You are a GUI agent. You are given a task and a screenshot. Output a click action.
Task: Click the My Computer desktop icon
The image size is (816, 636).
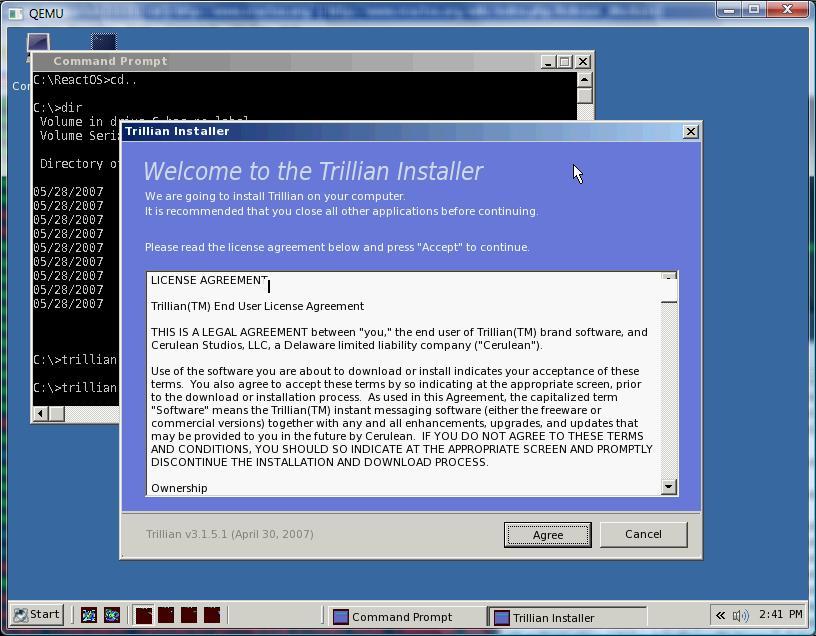click(38, 43)
